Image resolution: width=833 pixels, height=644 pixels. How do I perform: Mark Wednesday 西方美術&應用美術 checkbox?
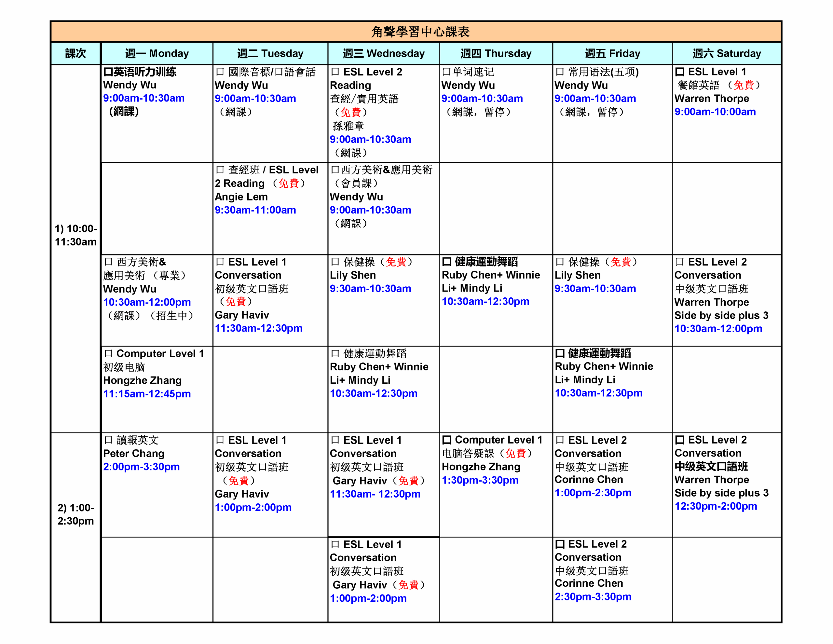(335, 170)
